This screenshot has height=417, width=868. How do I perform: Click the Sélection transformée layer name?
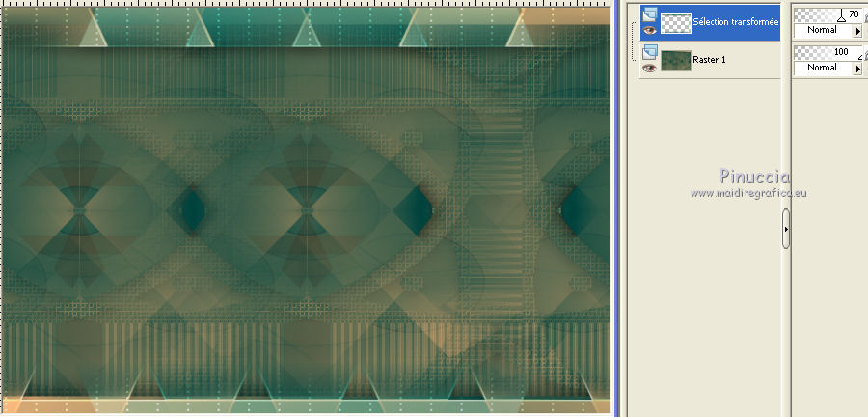click(x=736, y=22)
